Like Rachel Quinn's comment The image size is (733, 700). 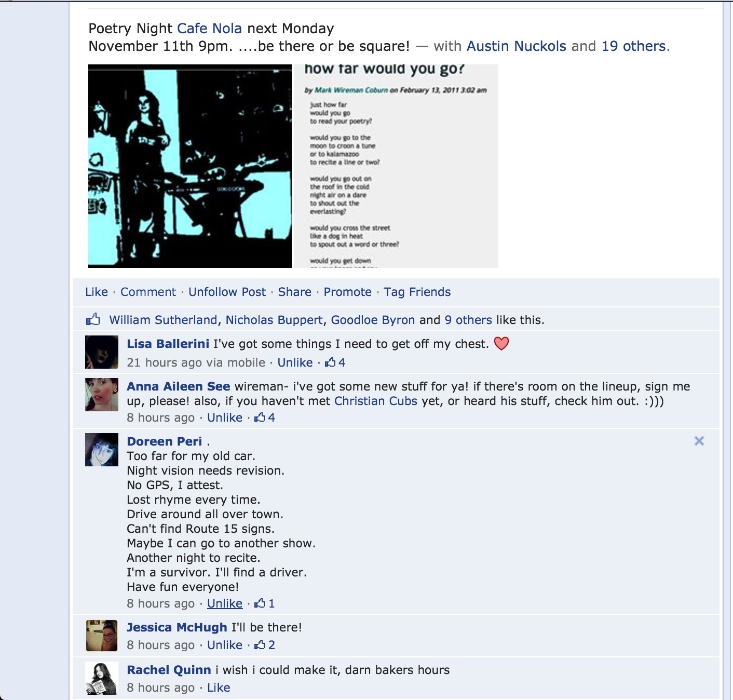coord(219,688)
